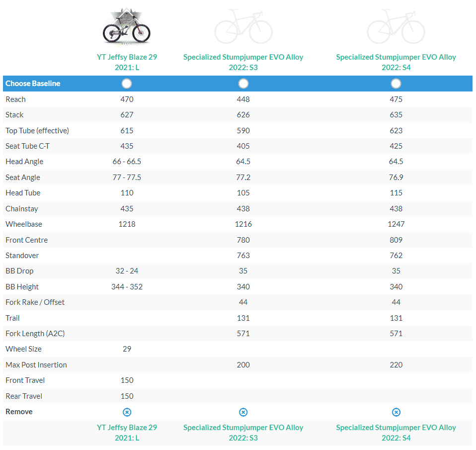This screenshot has height=450, width=476.
Task: Remove YT Jeffsy Blaze 29 from comparison
Action: 127,412
